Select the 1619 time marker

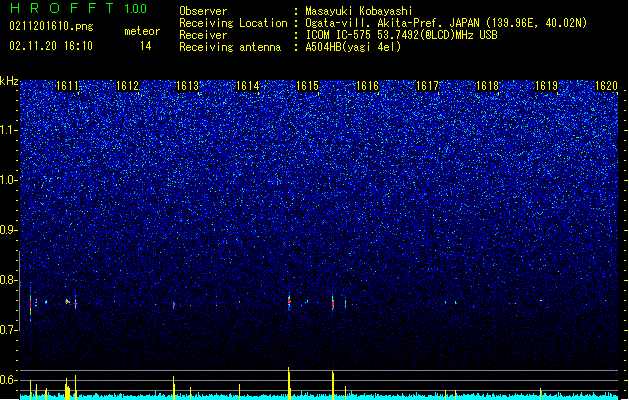(547, 86)
